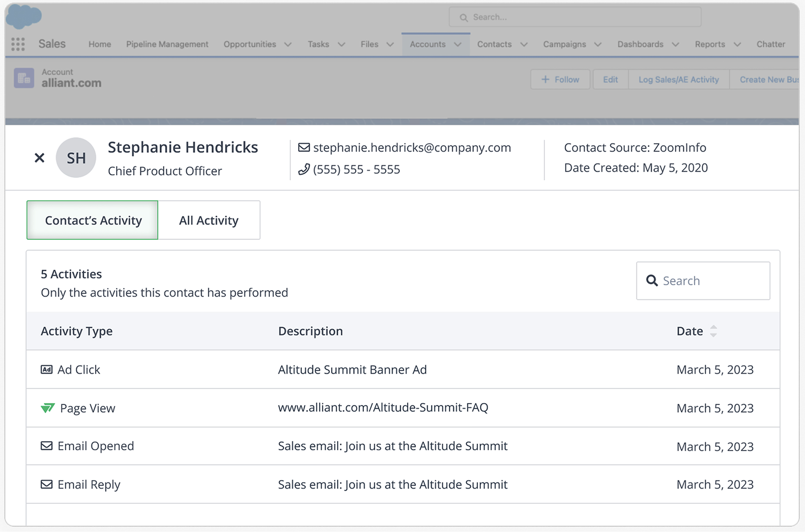The image size is (805, 532).
Task: Click the Ad Click row date March 5, 2023
Action: 715,369
